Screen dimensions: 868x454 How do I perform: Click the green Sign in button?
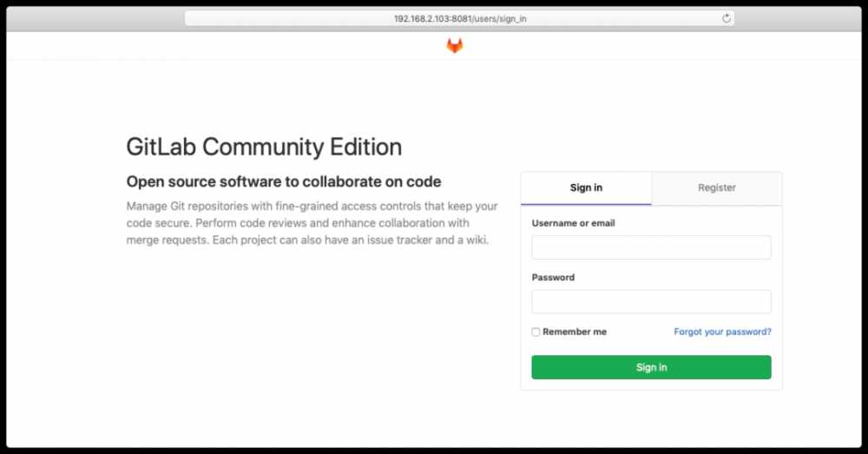coord(651,367)
